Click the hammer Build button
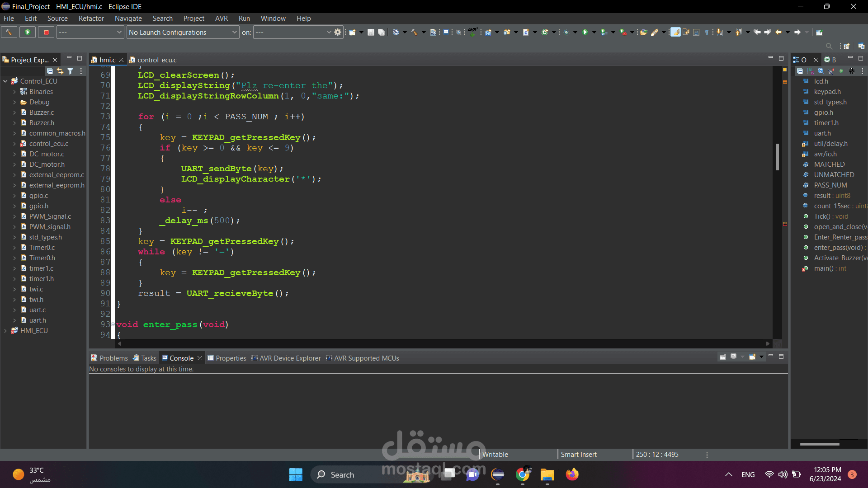Image resolution: width=868 pixels, height=488 pixels. coord(9,32)
